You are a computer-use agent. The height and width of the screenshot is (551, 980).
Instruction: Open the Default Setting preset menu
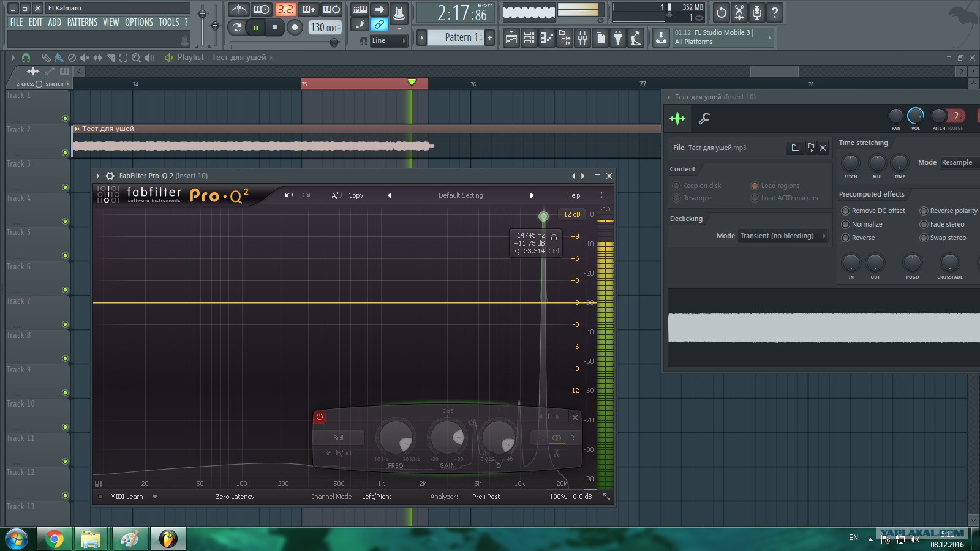(461, 195)
